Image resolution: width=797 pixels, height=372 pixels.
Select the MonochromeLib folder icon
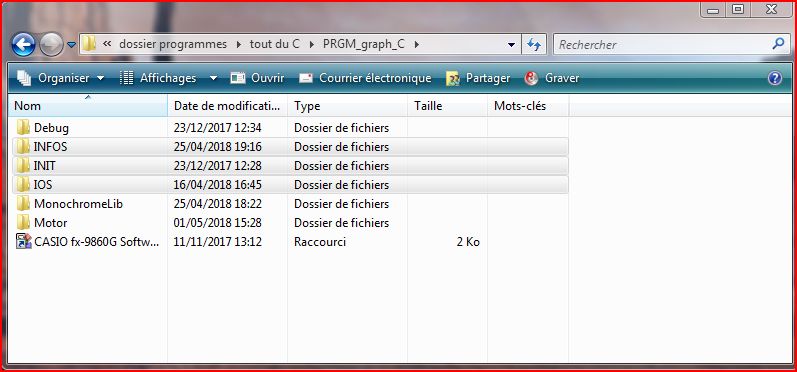coord(23,204)
